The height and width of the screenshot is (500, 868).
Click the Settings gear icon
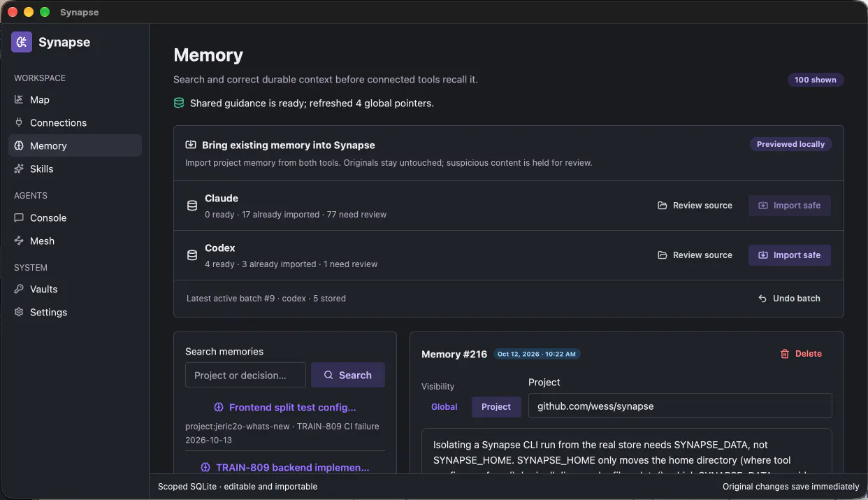tap(19, 313)
